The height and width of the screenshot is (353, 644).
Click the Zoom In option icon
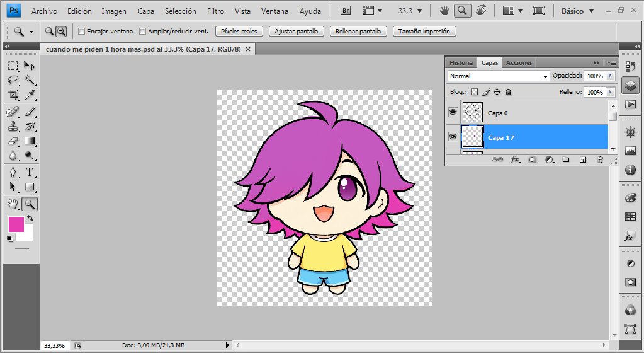coord(49,31)
